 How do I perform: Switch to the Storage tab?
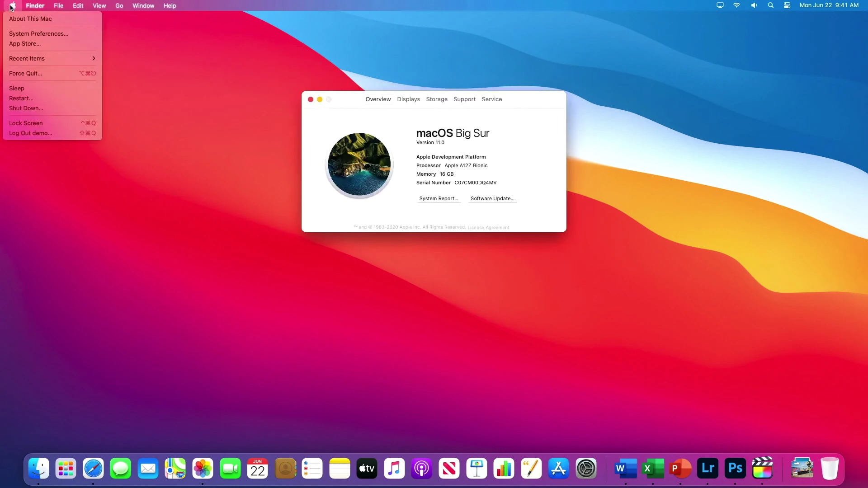(x=436, y=99)
